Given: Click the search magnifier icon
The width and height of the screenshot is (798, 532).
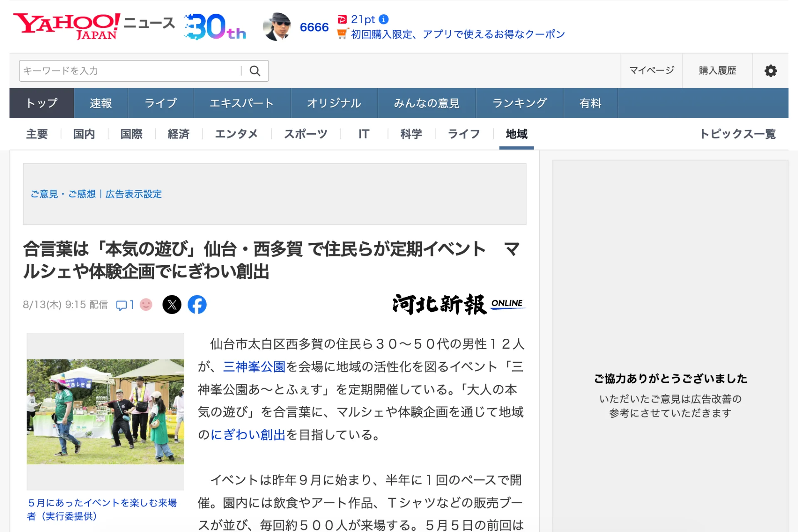Looking at the screenshot, I should [x=255, y=71].
